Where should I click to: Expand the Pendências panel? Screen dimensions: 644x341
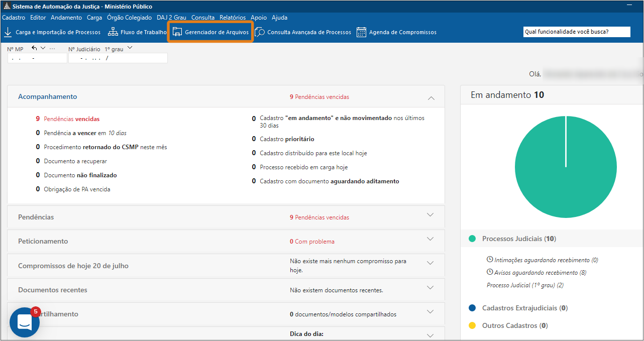(x=430, y=215)
